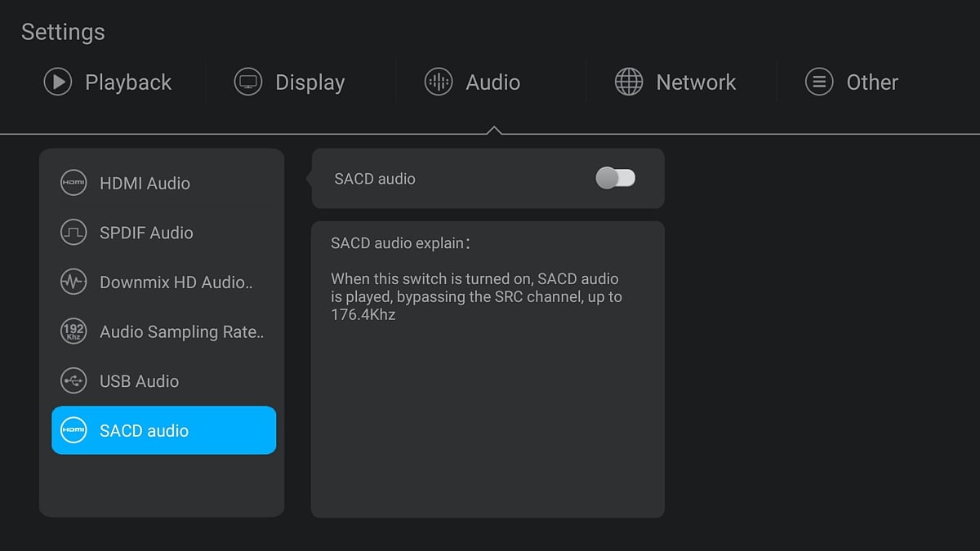The height and width of the screenshot is (551, 980).
Task: Click the Downmix HD Audio waveform icon
Action: [x=73, y=282]
